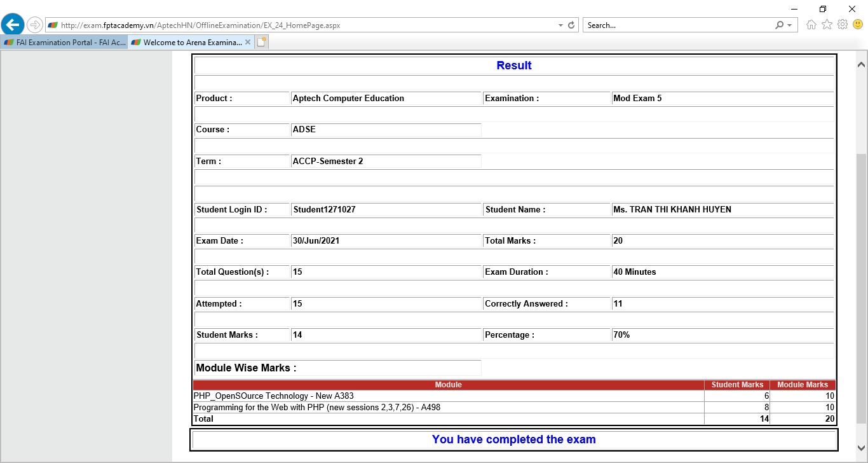Image resolution: width=868 pixels, height=463 pixels.
Task: Switch to FAI Examination Portal tab
Action: pos(64,43)
